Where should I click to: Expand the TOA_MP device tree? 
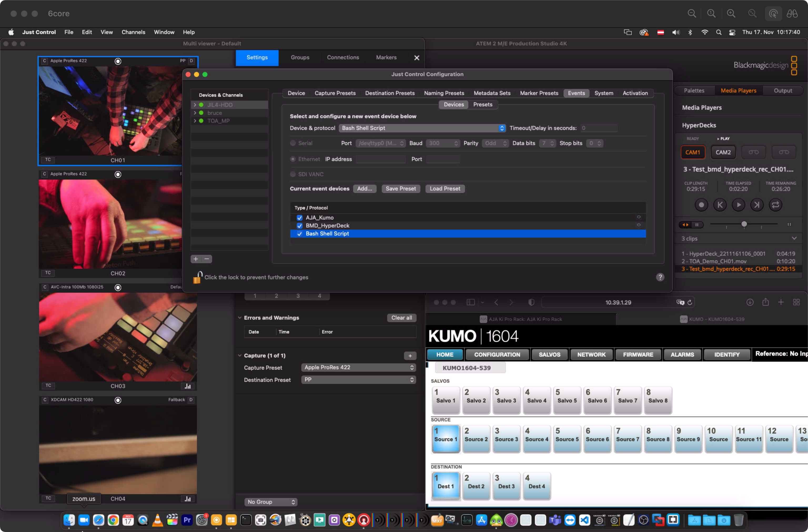195,121
